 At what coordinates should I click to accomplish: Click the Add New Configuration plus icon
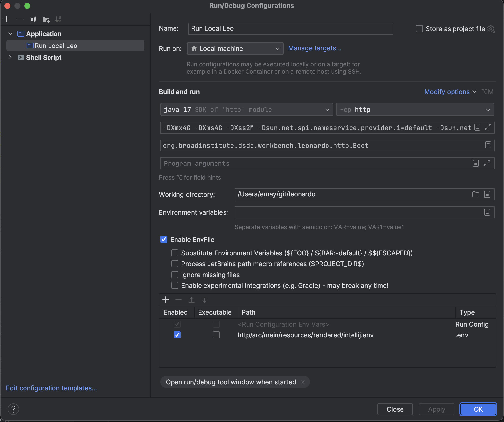pos(7,19)
